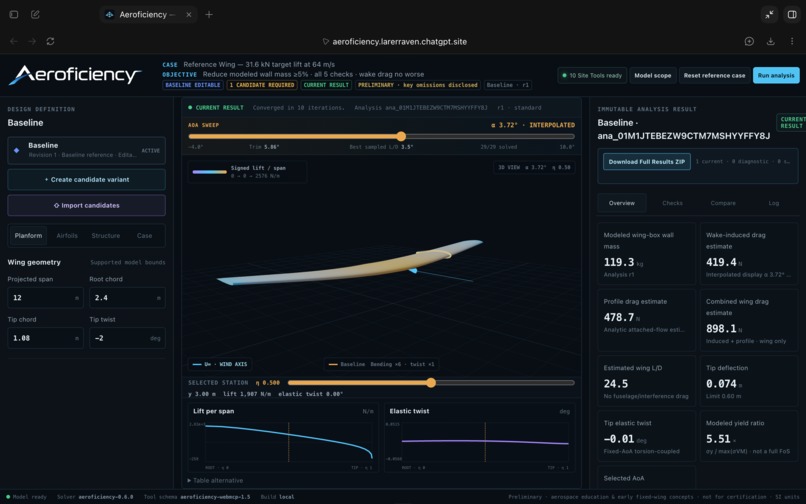Click the BASELINE EDITABLE badge

[193, 85]
